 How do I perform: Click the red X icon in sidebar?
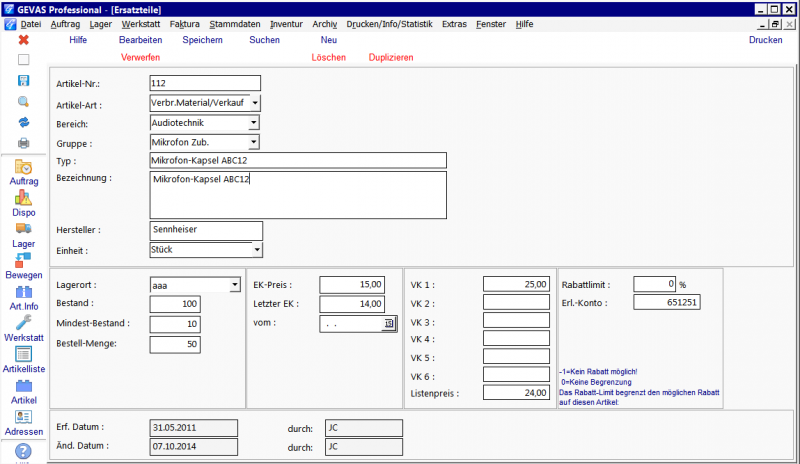24,40
